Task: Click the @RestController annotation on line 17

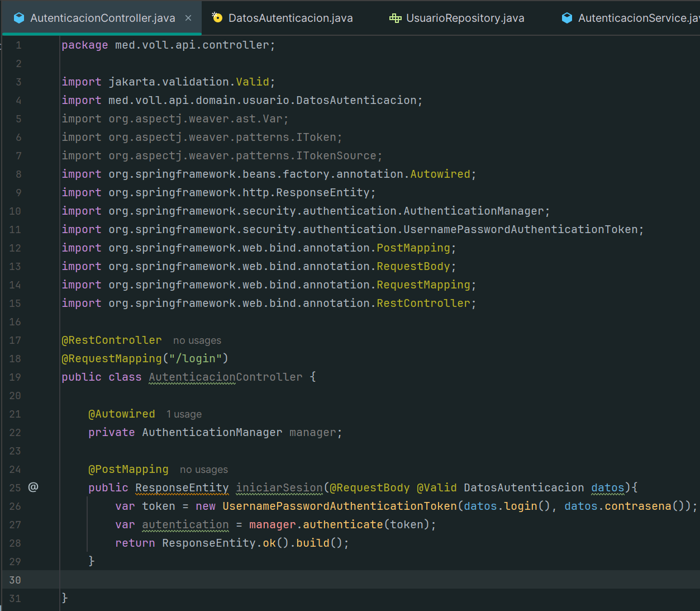Action: click(x=112, y=340)
